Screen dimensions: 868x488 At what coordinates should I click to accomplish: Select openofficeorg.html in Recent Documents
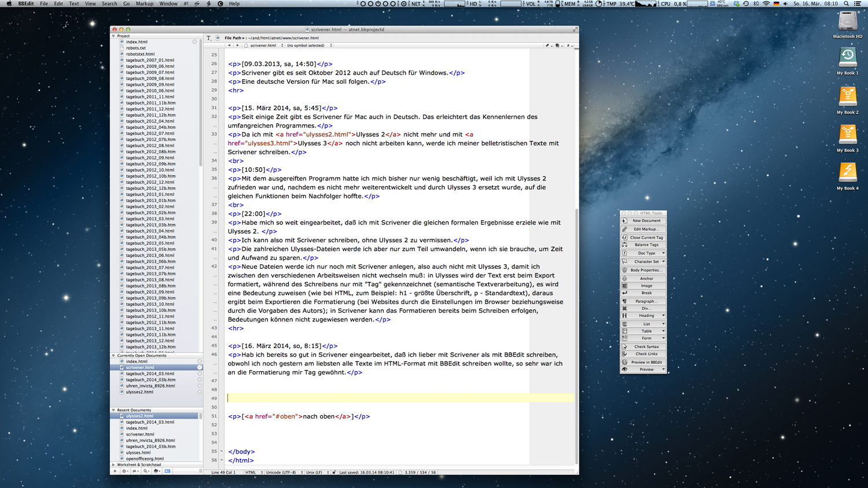(x=145, y=459)
